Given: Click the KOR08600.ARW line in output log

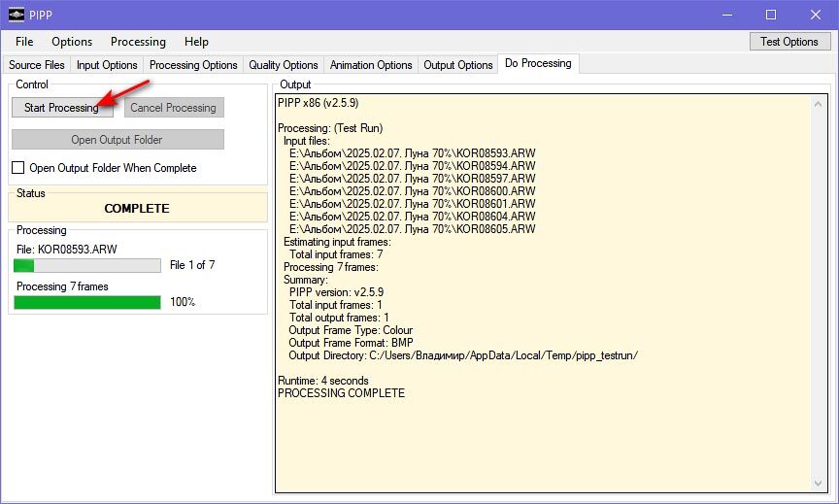Looking at the screenshot, I should click(412, 191).
